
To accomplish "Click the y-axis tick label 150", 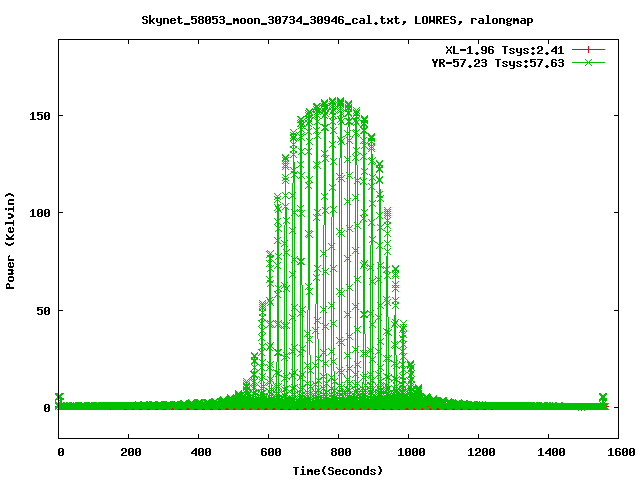I will coord(40,116).
